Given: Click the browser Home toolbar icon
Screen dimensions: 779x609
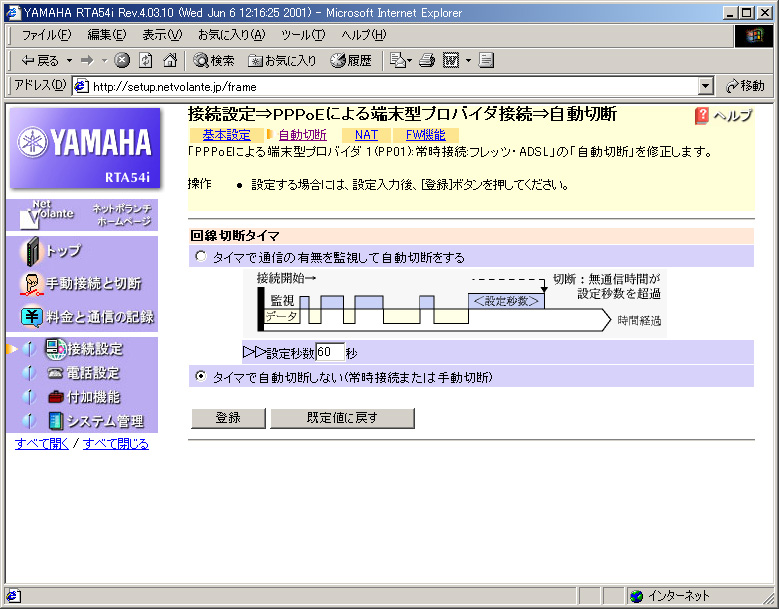Looking at the screenshot, I should pos(170,60).
